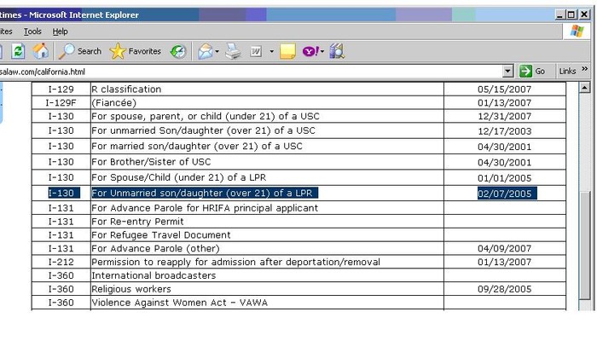Click the vertical scrollbar up arrow
The image size is (597, 364).
(x=585, y=88)
